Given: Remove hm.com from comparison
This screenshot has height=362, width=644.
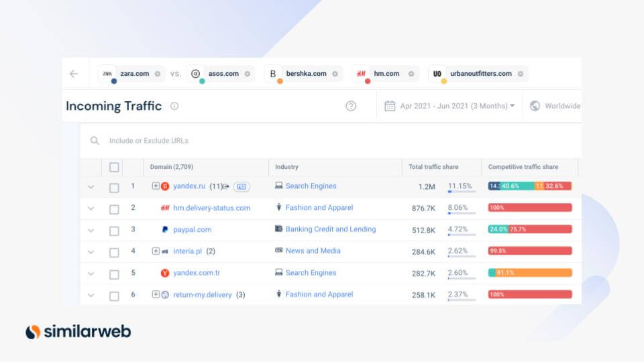Looking at the screenshot, I should click(x=411, y=74).
